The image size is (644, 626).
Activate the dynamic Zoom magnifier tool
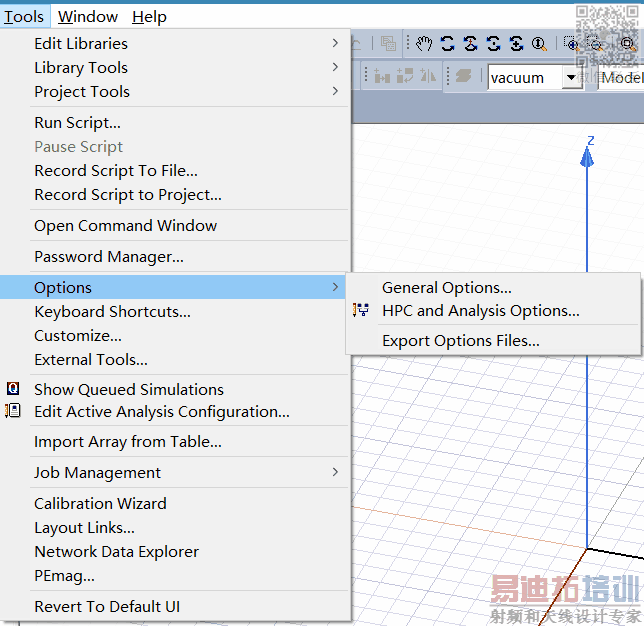pyautogui.click(x=539, y=43)
